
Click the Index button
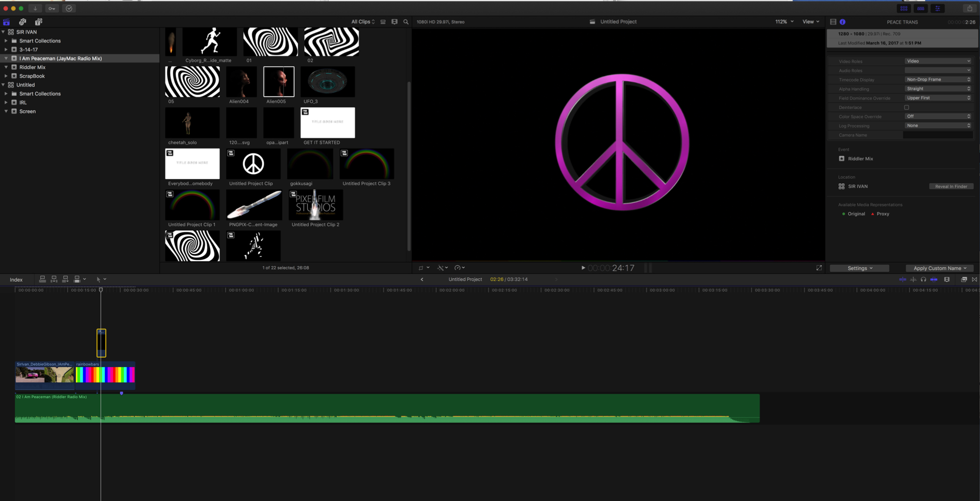point(16,280)
